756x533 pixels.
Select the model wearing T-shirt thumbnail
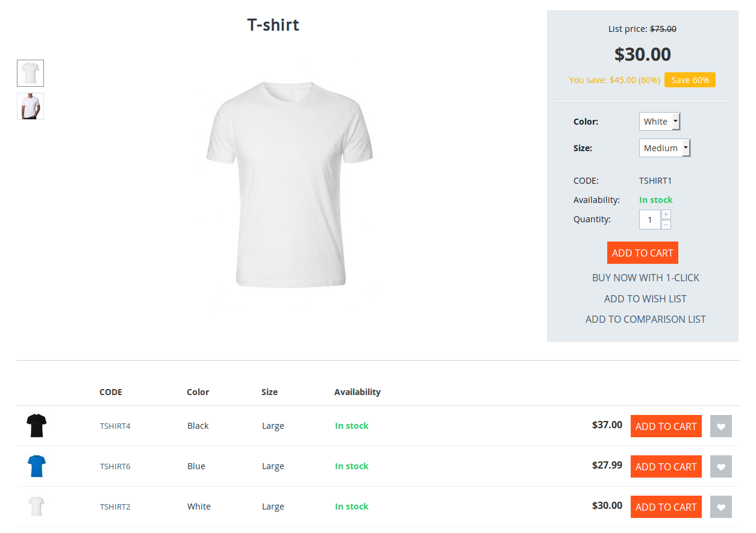pyautogui.click(x=30, y=107)
